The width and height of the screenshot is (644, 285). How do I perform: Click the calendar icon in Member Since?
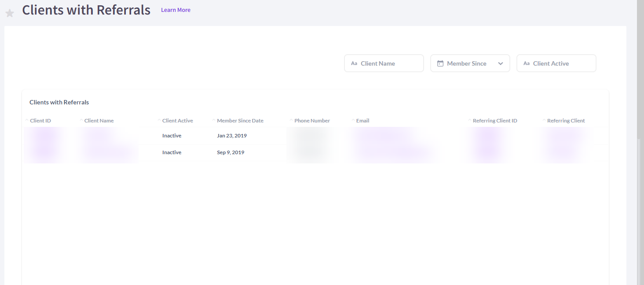(x=440, y=63)
